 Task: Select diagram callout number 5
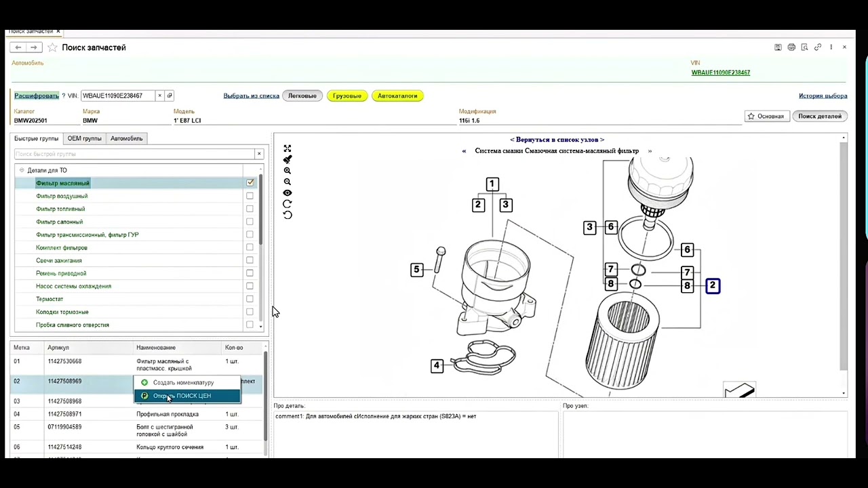pos(417,270)
